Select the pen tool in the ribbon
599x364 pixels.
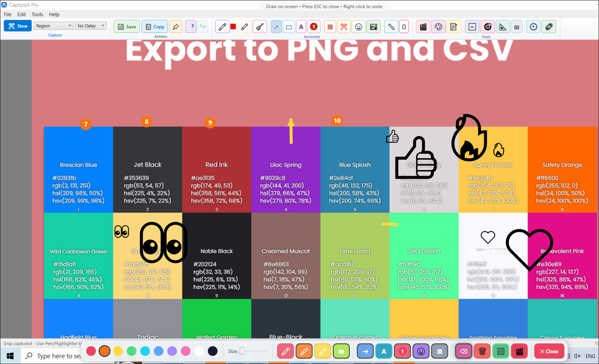[x=222, y=27]
